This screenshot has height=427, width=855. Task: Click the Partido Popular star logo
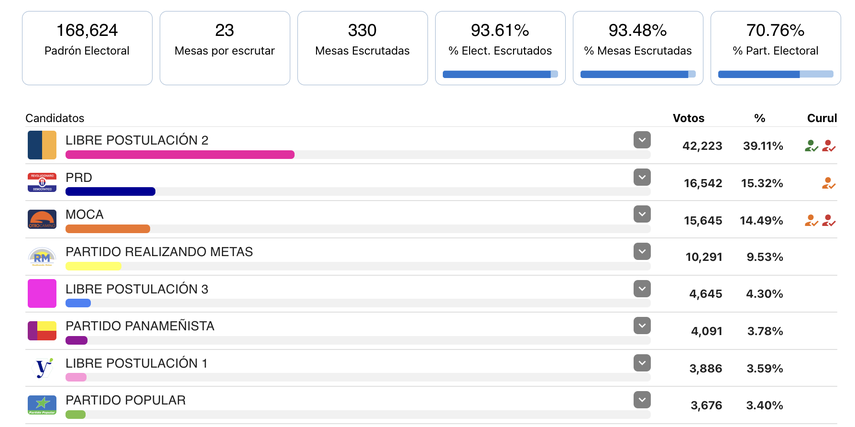[x=42, y=404]
